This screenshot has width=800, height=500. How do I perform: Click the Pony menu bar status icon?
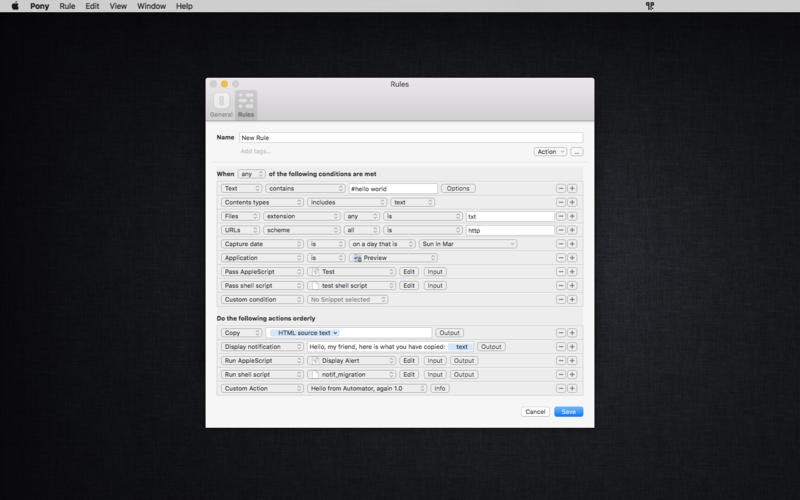click(x=649, y=6)
